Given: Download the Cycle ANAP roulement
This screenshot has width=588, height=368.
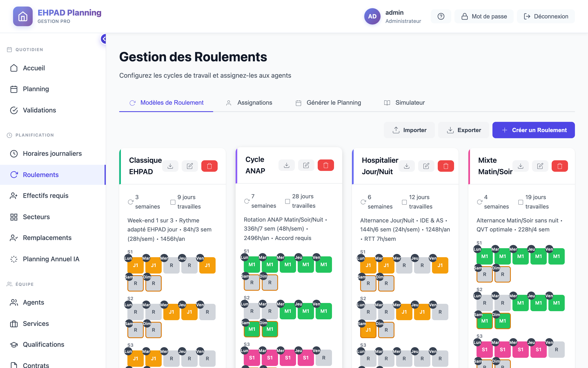Looking at the screenshot, I should pyautogui.click(x=287, y=165).
